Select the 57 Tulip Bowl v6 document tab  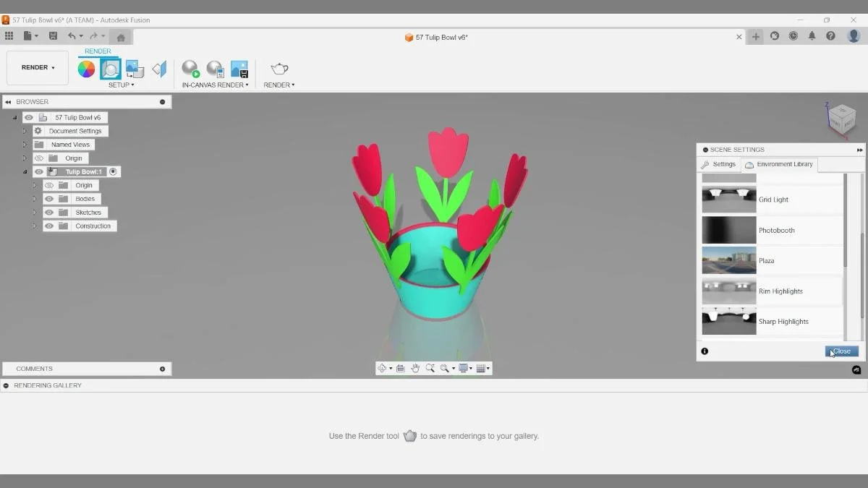coord(437,36)
